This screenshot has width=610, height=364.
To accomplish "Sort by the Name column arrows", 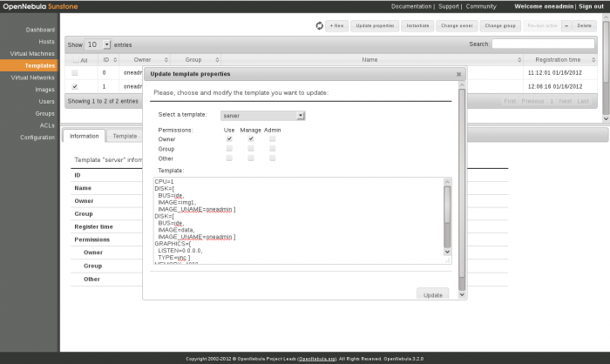I will click(x=519, y=60).
